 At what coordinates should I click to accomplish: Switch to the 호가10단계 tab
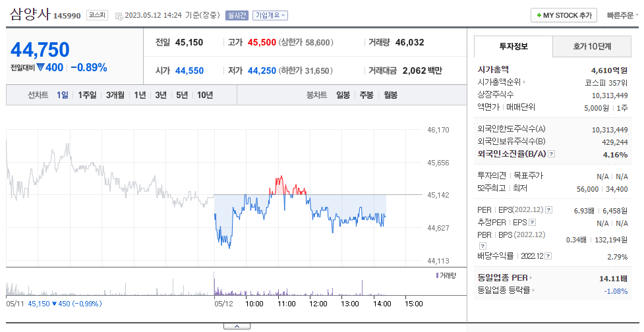tap(592, 46)
